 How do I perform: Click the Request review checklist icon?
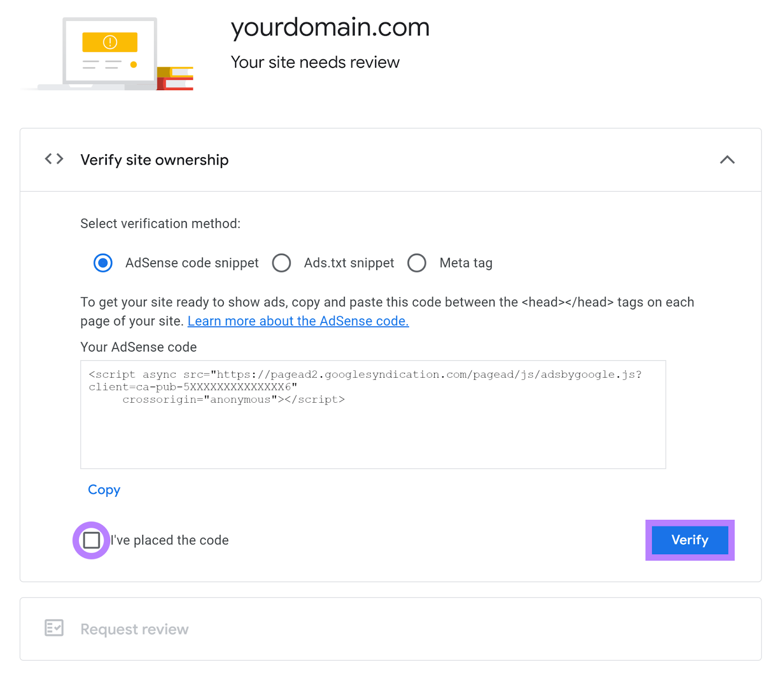coord(54,628)
